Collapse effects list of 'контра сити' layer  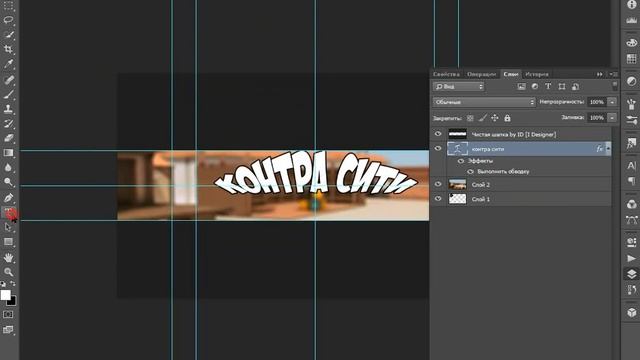[x=608, y=149]
